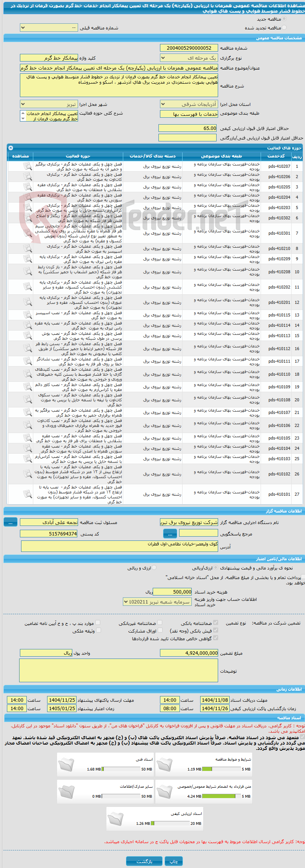The image size is (305, 868).
Task: Open the view icon for row pds-410301
Action: (x=27, y=233)
